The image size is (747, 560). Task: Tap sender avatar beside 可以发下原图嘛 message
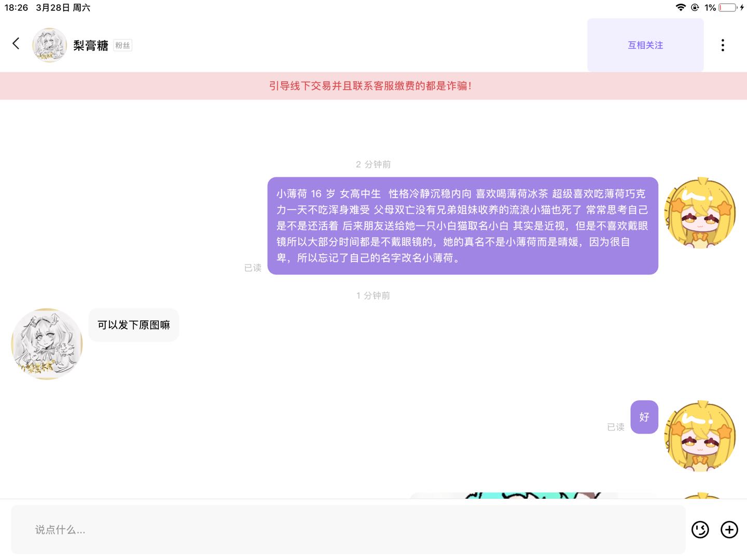(47, 344)
